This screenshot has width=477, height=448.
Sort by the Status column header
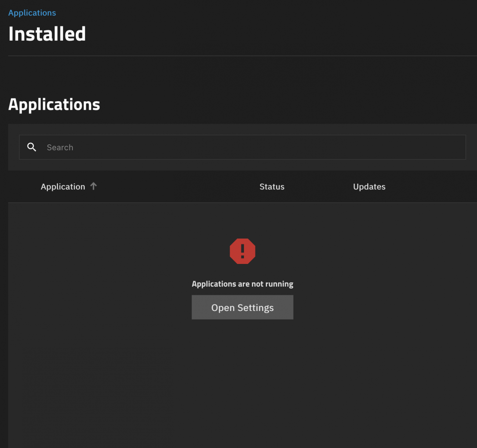point(272,187)
